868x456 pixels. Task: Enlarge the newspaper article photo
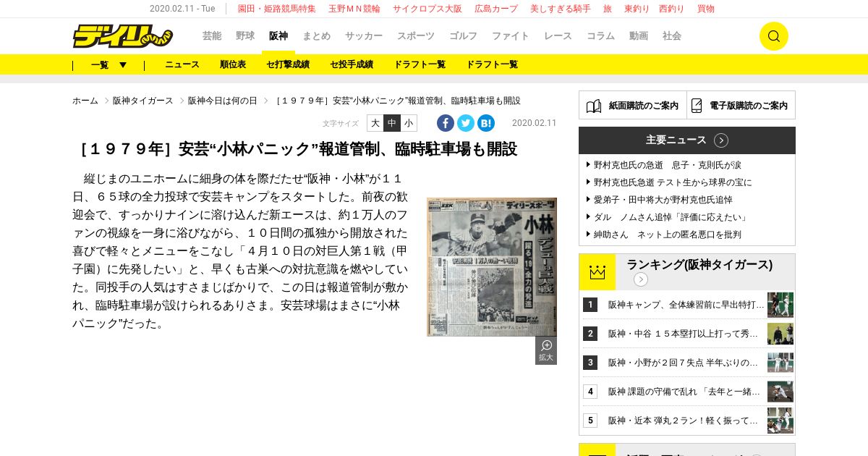(x=492, y=267)
